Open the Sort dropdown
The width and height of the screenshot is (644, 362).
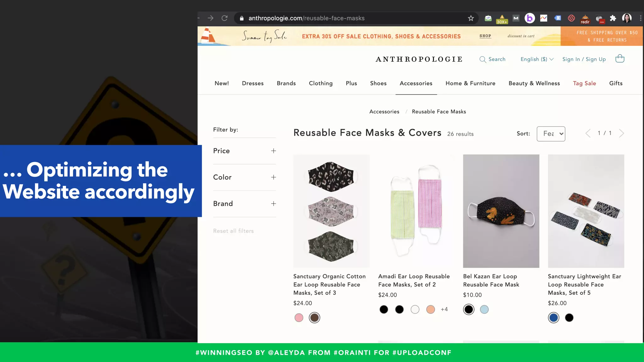(x=551, y=134)
